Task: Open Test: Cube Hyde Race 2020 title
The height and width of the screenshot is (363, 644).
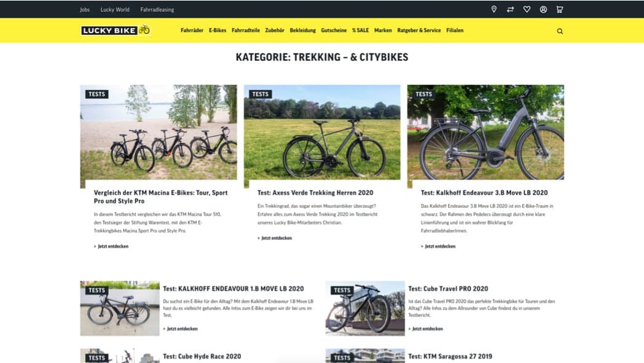Action: 202,356
